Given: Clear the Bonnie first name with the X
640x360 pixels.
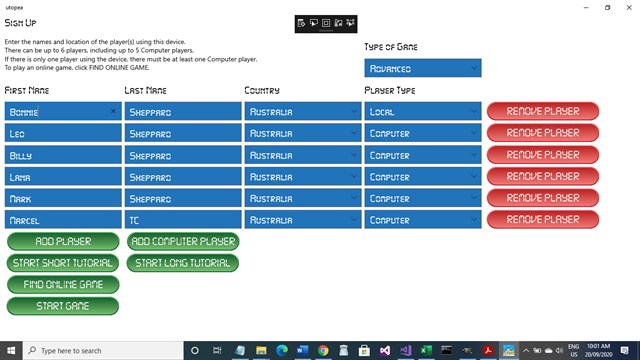Looking at the screenshot, I should pyautogui.click(x=113, y=111).
